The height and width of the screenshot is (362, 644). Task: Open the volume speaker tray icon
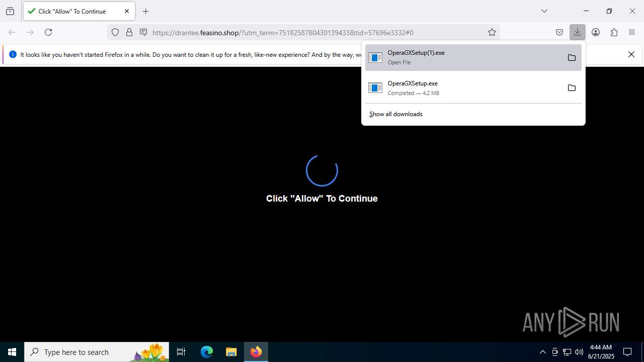579,352
